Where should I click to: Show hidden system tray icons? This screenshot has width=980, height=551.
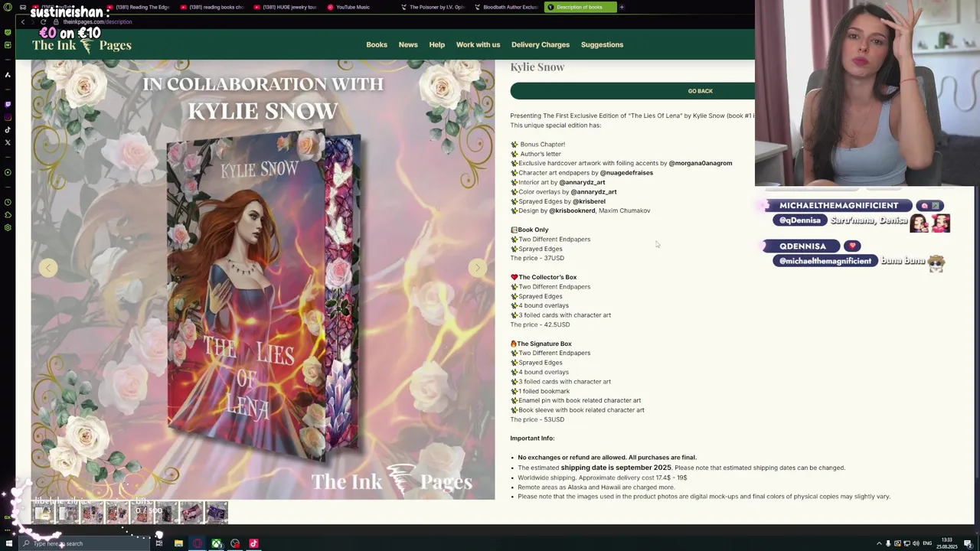879,543
